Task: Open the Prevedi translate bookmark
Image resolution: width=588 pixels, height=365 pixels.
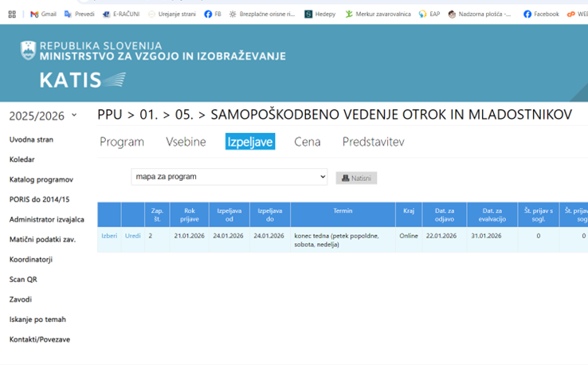Action: point(79,14)
